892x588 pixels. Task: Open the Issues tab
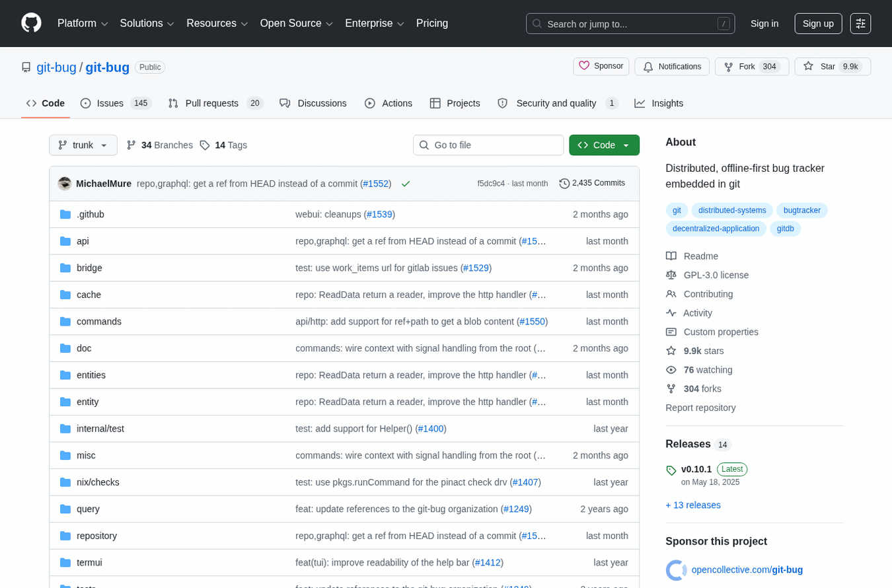click(116, 103)
